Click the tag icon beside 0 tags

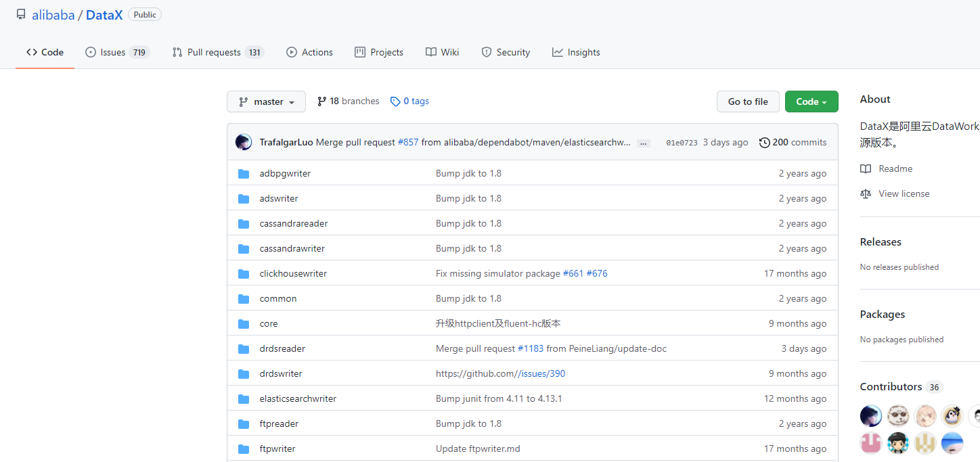pos(395,101)
